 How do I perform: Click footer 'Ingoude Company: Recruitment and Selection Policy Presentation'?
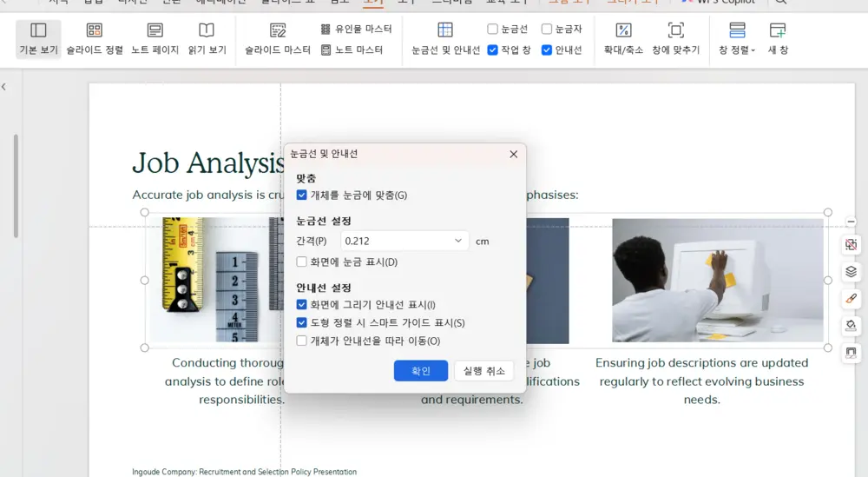coord(244,472)
